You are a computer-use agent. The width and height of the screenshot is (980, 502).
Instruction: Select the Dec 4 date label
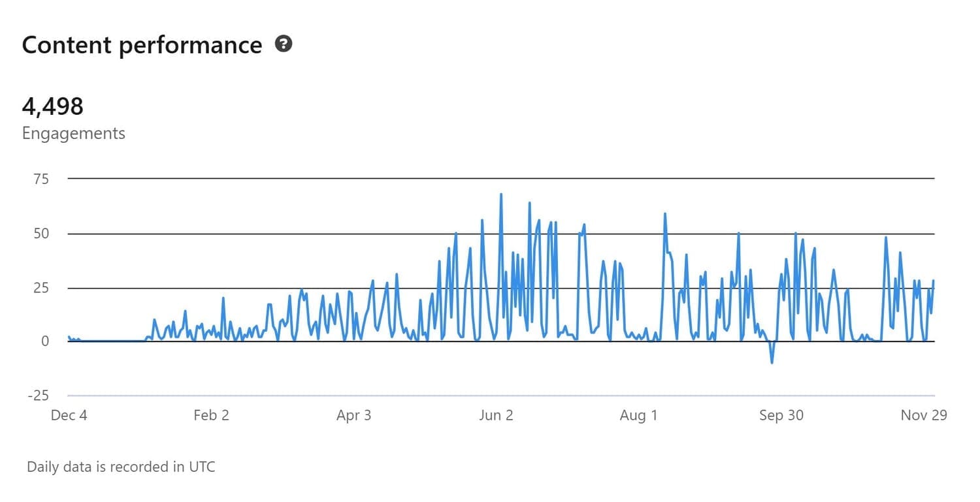(69, 415)
